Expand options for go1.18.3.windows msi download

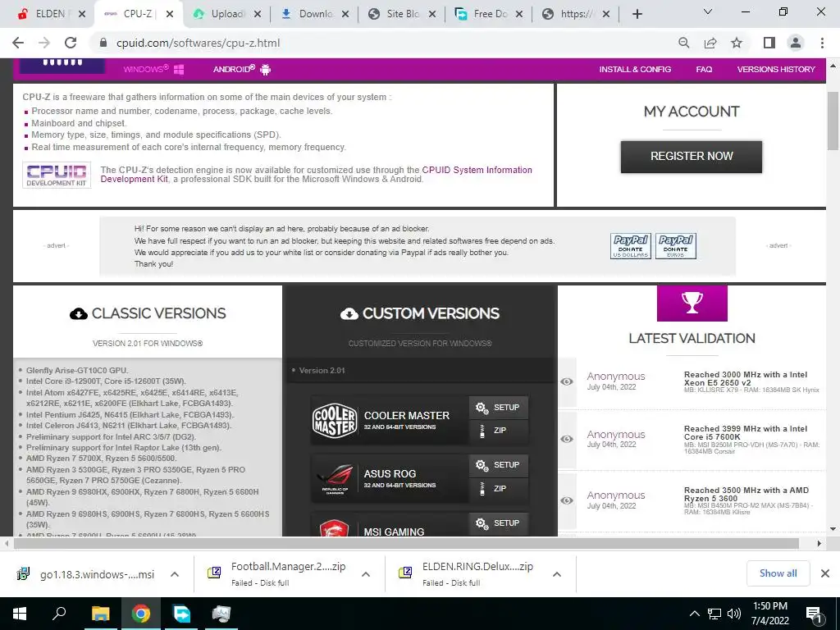pyautogui.click(x=175, y=574)
